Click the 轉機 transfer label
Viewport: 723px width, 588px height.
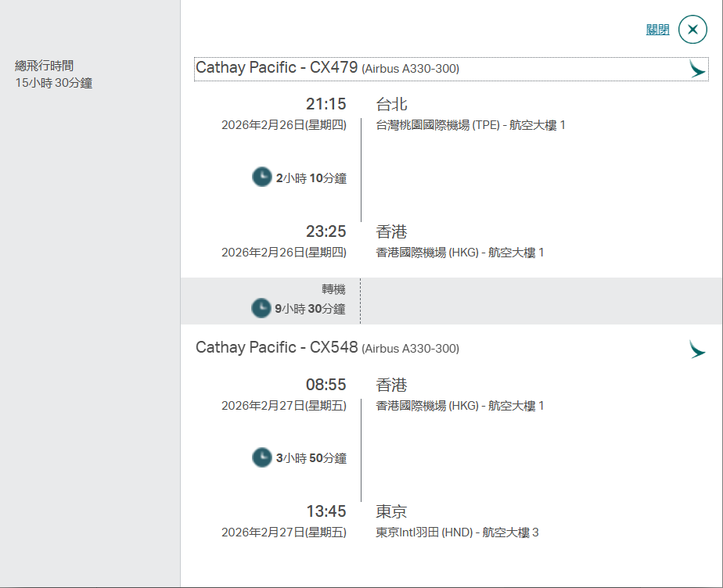coord(333,289)
